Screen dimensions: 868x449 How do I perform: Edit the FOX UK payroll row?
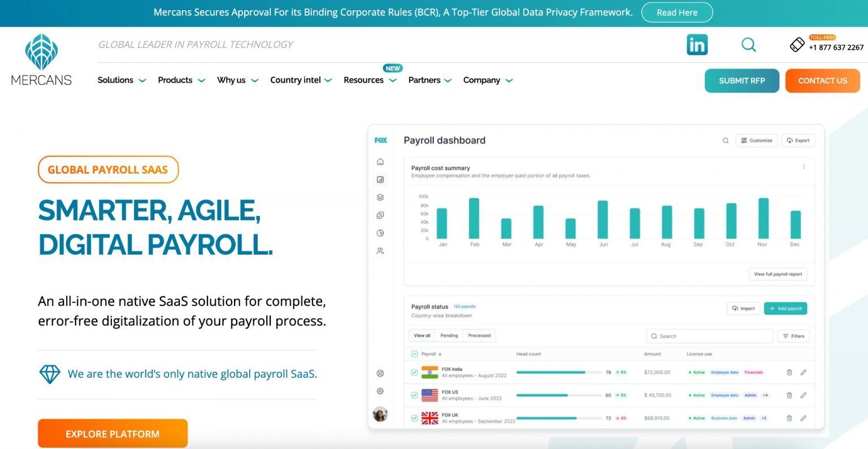(x=804, y=418)
